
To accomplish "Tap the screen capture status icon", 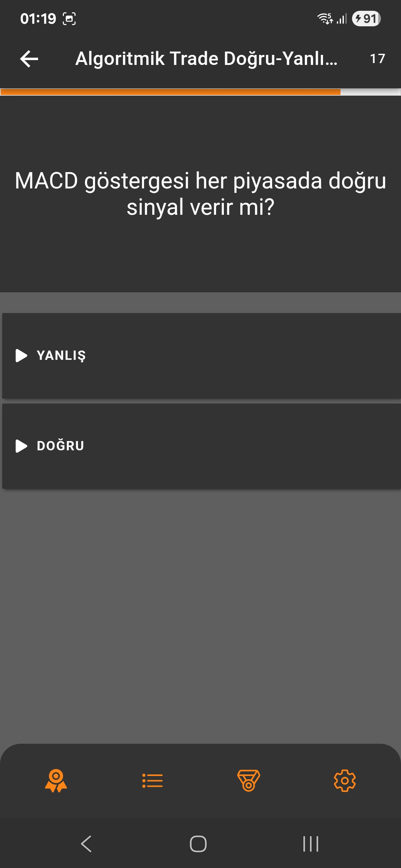I will pyautogui.click(x=69, y=19).
